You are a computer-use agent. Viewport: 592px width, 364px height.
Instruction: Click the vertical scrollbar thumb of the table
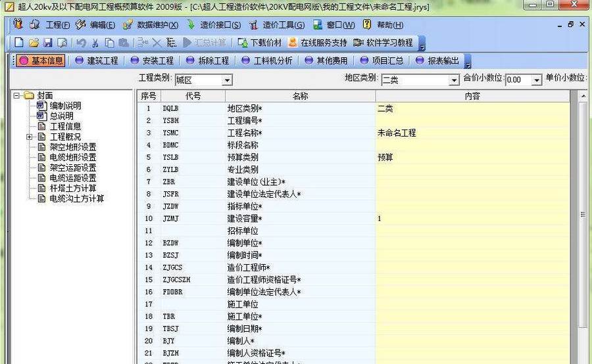pos(583,215)
